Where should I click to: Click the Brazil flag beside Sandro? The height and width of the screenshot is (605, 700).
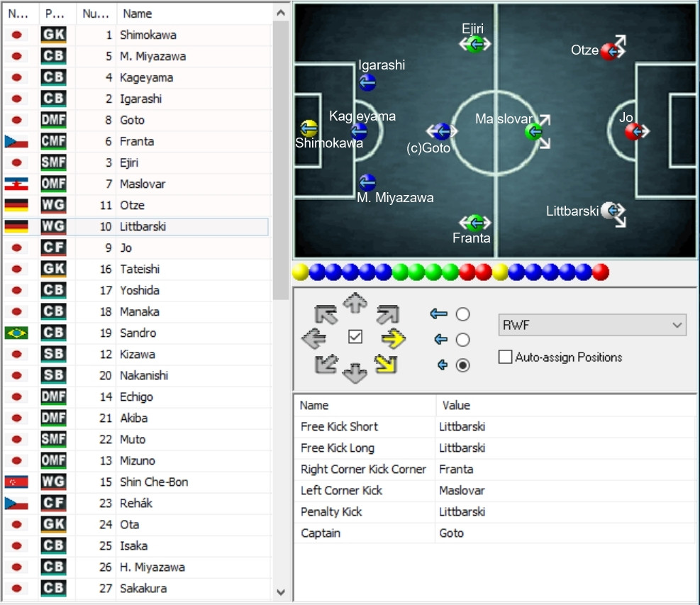click(x=16, y=333)
